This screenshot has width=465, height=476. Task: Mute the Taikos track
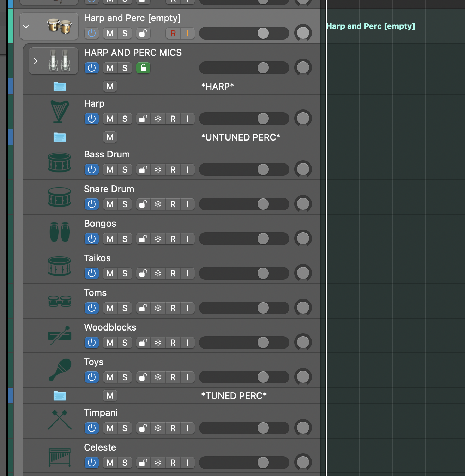pyautogui.click(x=110, y=274)
